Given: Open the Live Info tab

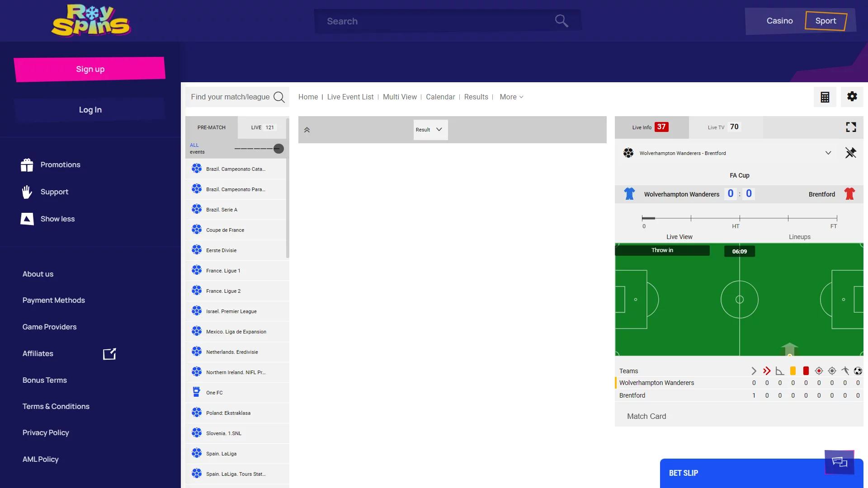Looking at the screenshot, I should [x=651, y=127].
